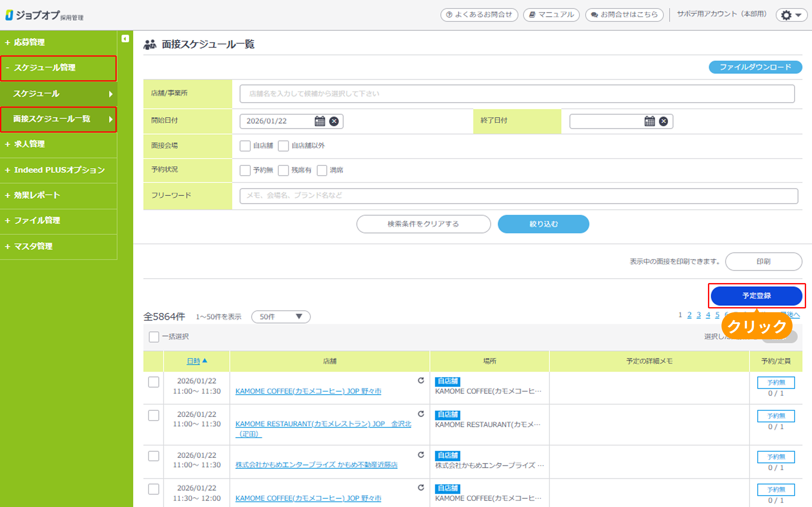812x507 pixels.
Task: Click the 絞り込む filter button
Action: (543, 224)
